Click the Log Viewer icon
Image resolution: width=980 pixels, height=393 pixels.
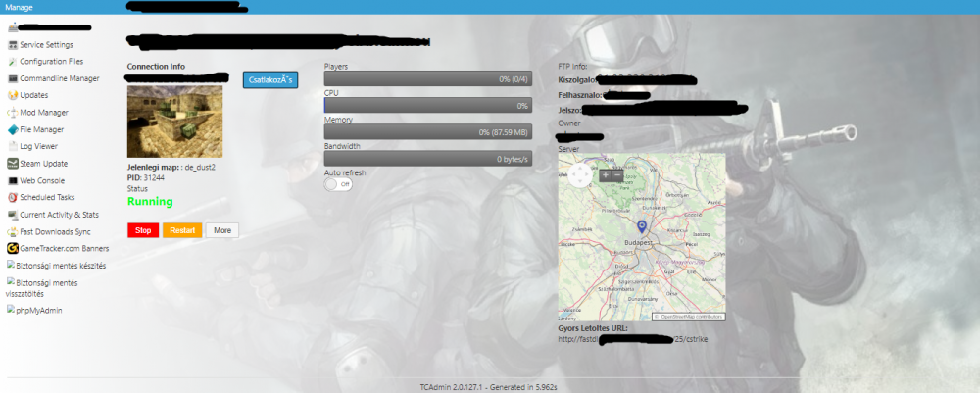point(13,146)
